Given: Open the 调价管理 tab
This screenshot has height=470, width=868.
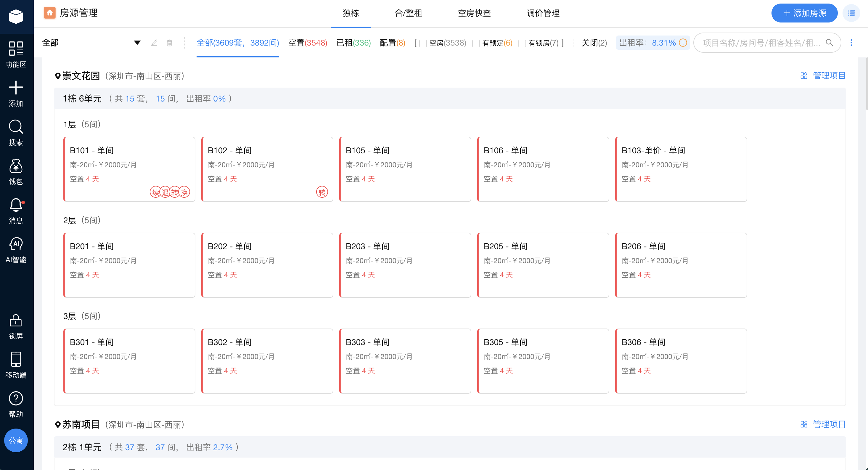Looking at the screenshot, I should [543, 13].
